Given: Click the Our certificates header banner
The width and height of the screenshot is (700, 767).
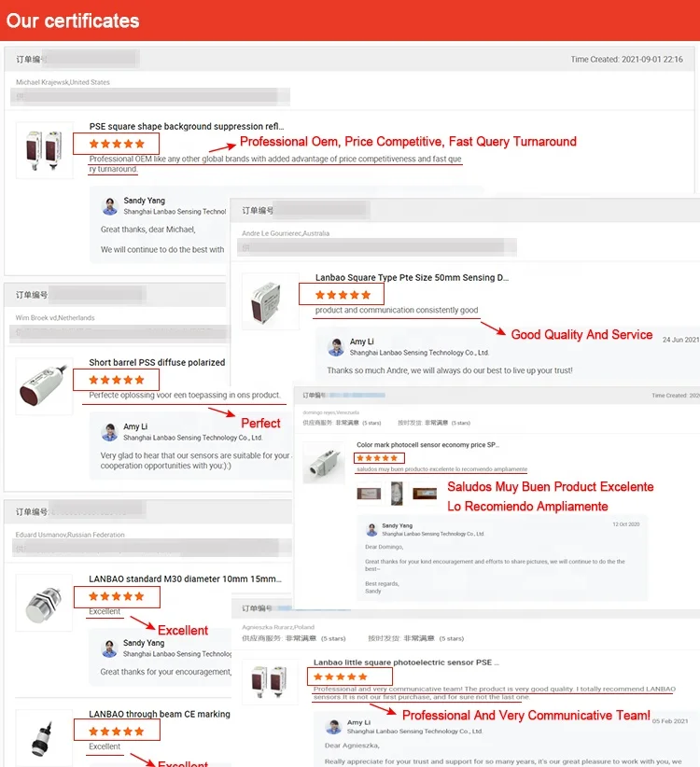Looking at the screenshot, I should pos(350,21).
